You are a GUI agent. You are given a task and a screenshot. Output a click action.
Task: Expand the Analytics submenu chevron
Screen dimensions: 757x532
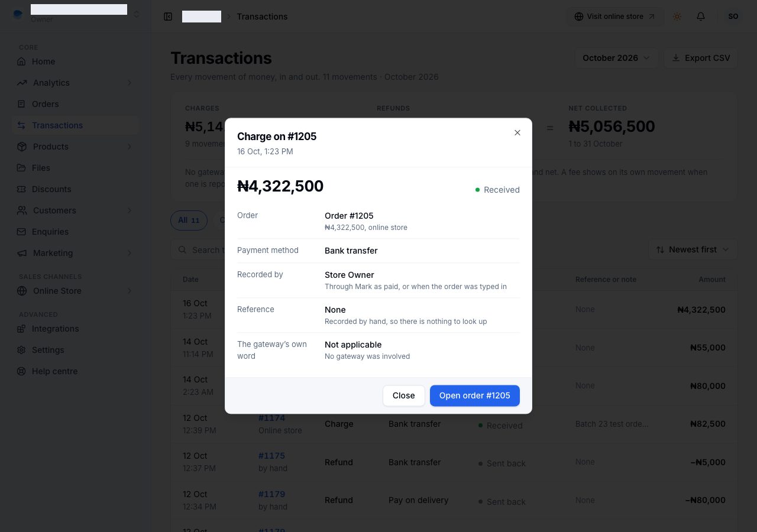pyautogui.click(x=130, y=83)
